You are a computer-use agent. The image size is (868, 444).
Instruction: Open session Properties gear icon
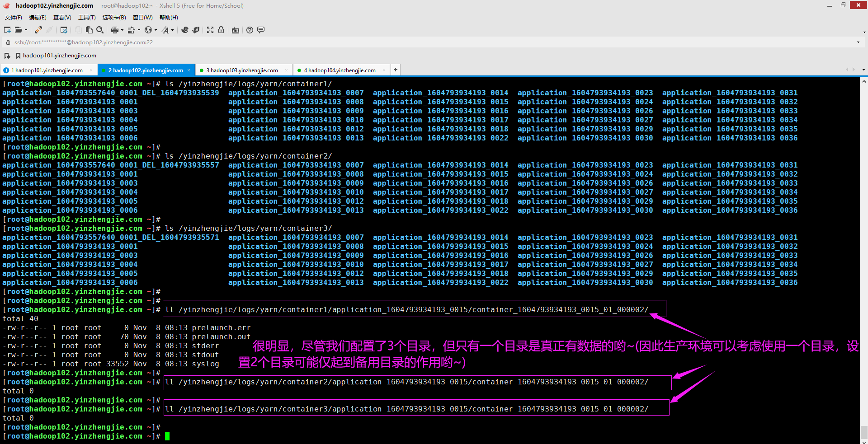(x=64, y=30)
